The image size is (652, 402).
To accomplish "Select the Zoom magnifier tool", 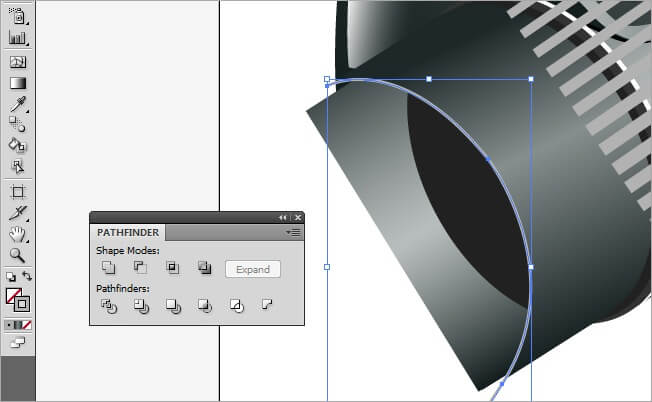I will click(17, 256).
